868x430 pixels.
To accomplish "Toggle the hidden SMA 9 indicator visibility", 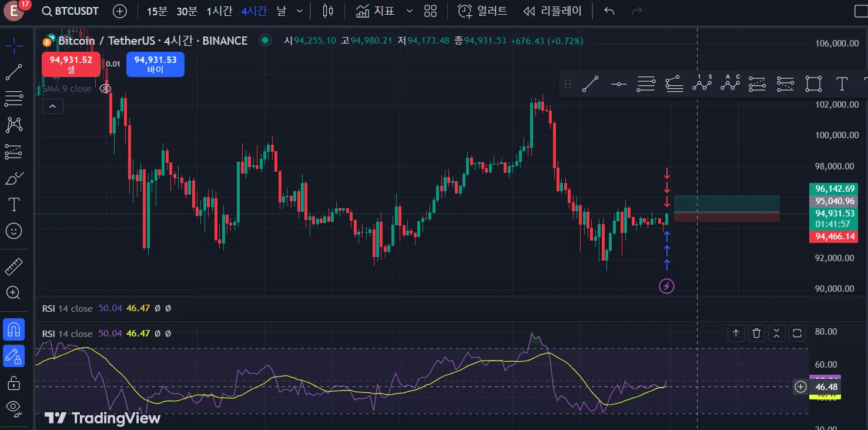I will 105,89.
